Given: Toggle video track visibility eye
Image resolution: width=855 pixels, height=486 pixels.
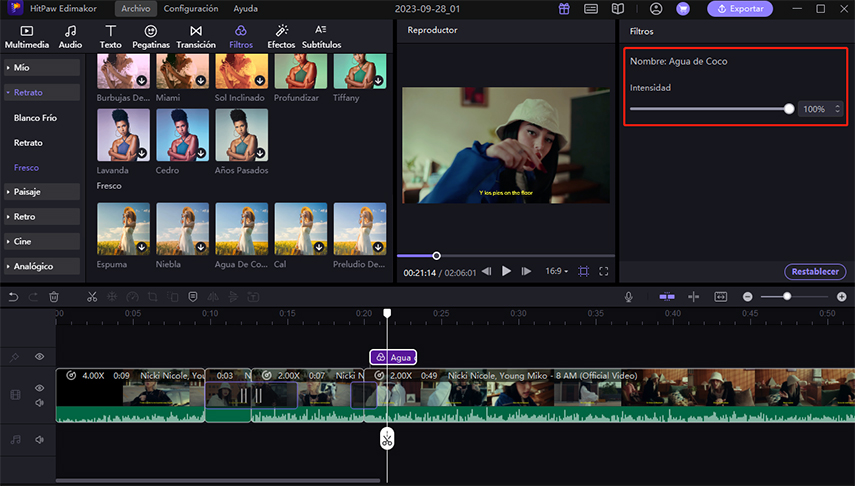Looking at the screenshot, I should 40,388.
